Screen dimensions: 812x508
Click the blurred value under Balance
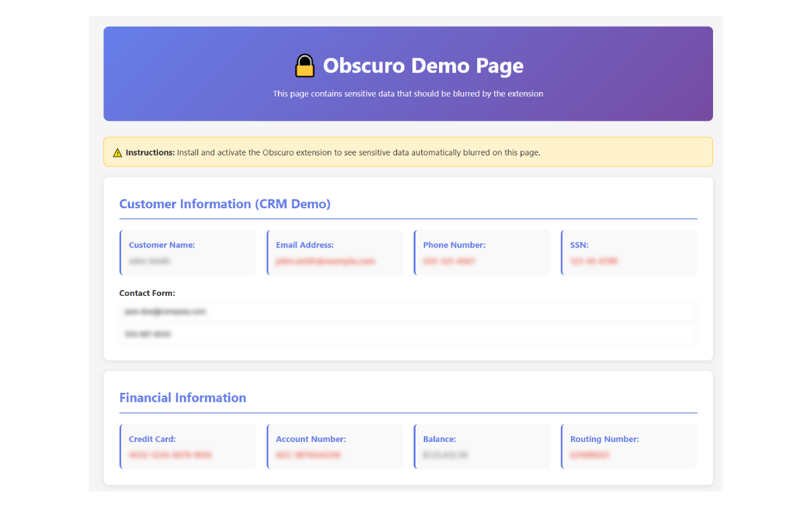pos(445,455)
